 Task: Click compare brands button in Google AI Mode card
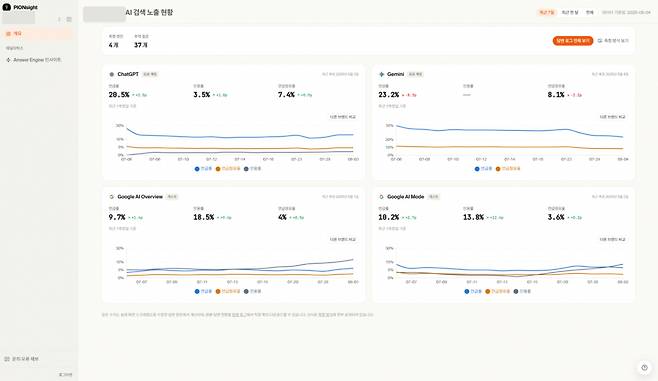(612, 240)
